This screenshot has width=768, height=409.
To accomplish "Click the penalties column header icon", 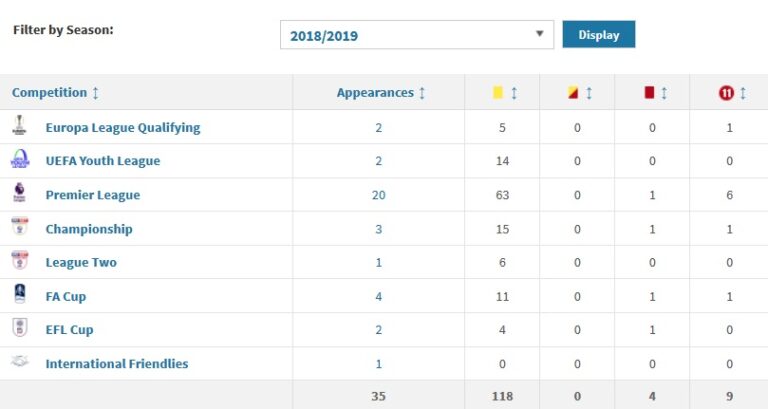I will click(x=725, y=93).
